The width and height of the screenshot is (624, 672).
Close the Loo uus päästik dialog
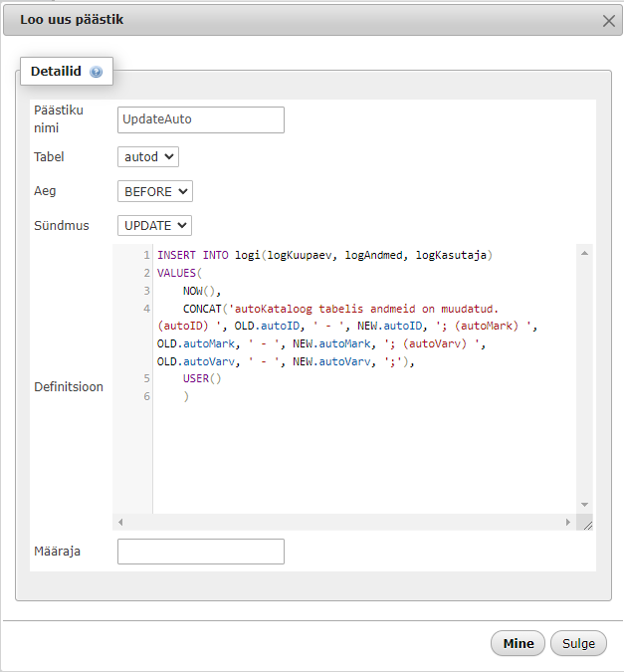pyautogui.click(x=608, y=21)
